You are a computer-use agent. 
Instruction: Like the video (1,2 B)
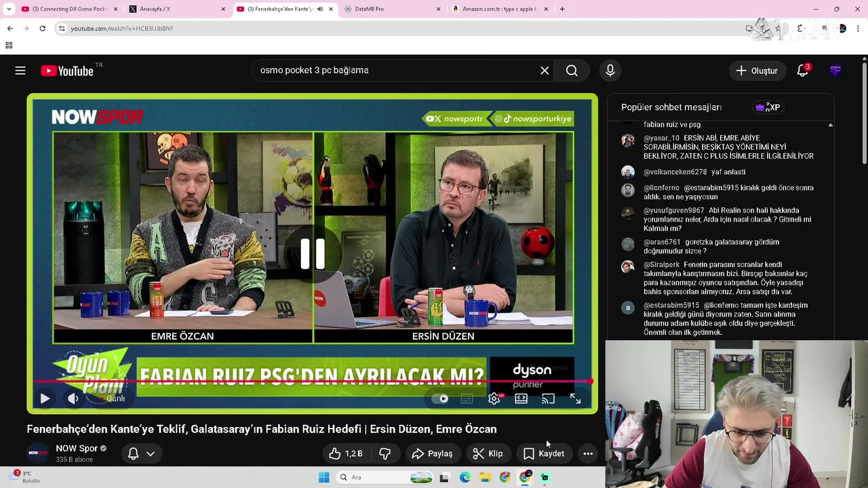347,453
